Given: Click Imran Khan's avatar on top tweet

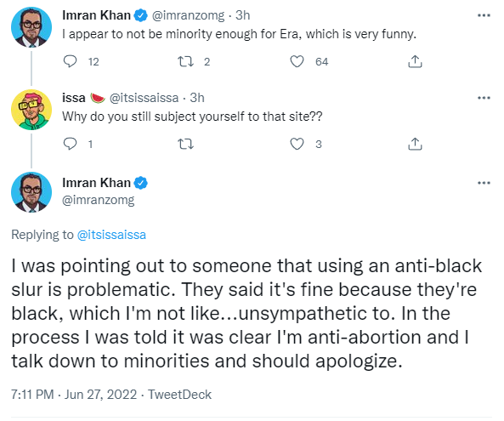Looking at the screenshot, I should coord(31,27).
